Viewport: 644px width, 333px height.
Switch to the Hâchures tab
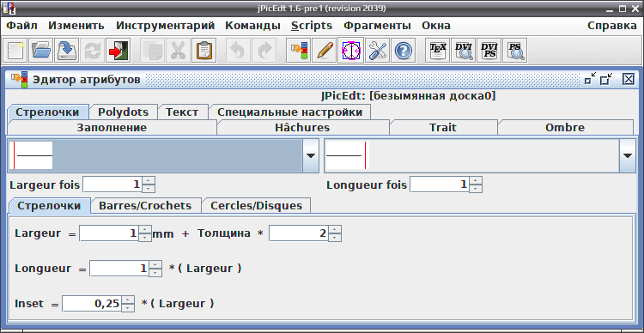[x=302, y=127]
